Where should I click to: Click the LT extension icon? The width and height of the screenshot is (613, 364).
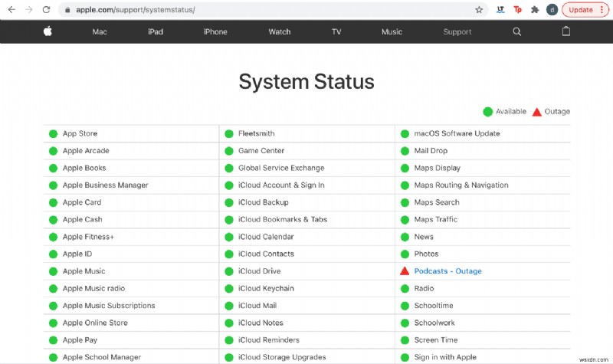500,10
